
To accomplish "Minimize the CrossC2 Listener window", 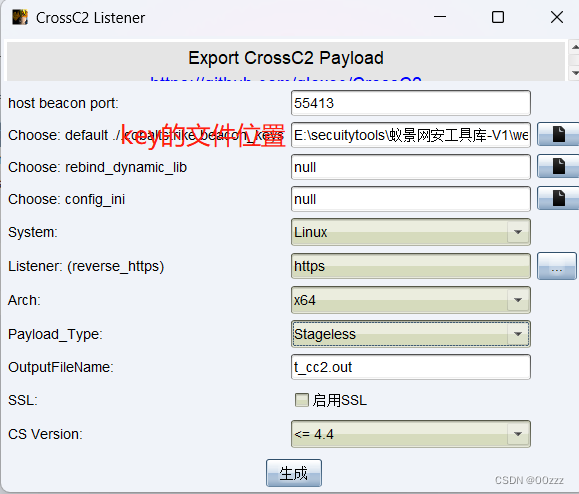I will point(440,17).
